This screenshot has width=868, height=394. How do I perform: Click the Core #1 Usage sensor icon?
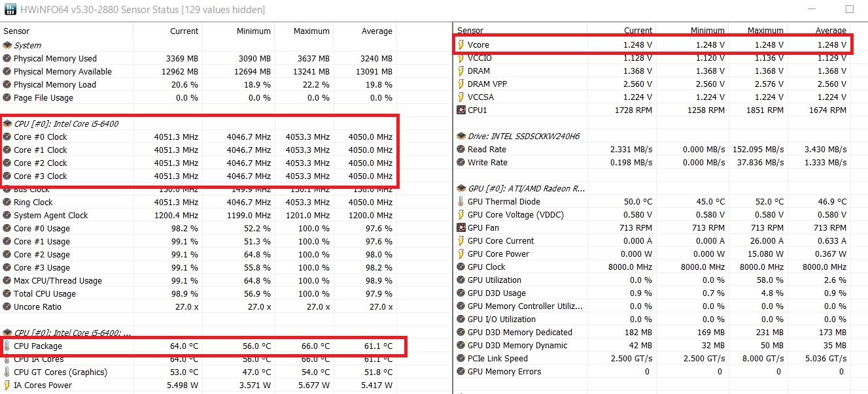(7, 241)
